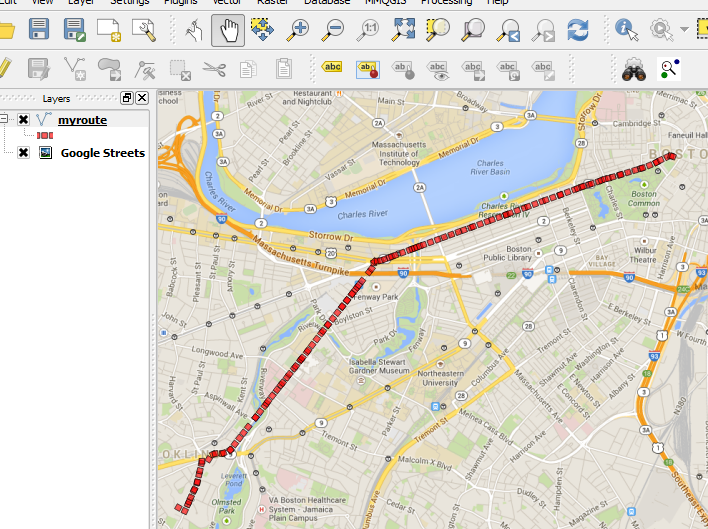Image resolution: width=708 pixels, height=529 pixels.
Task: Undock the Layers panel
Action: 127,98
